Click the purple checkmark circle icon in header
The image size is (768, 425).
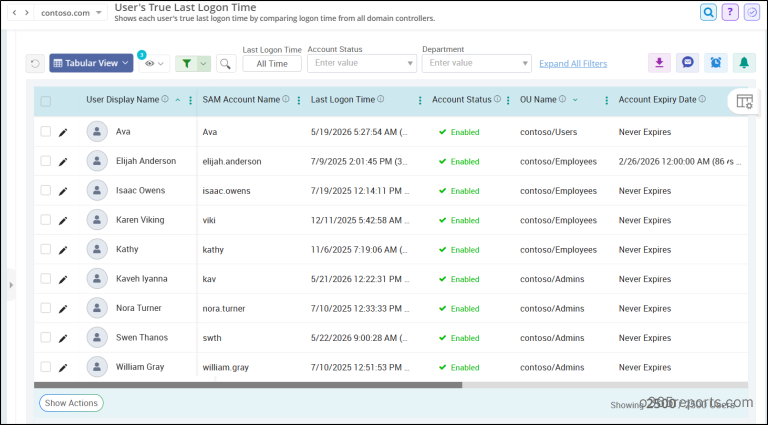[752, 12]
